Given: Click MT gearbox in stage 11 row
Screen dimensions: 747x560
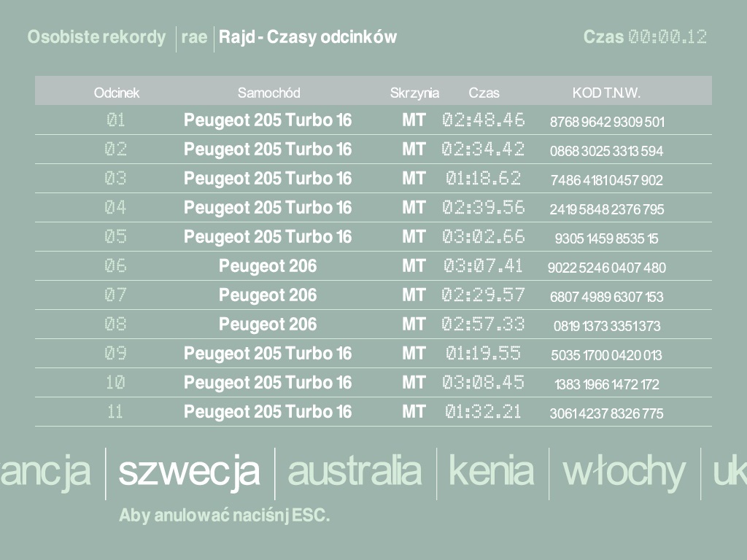Looking at the screenshot, I should pos(414,412).
